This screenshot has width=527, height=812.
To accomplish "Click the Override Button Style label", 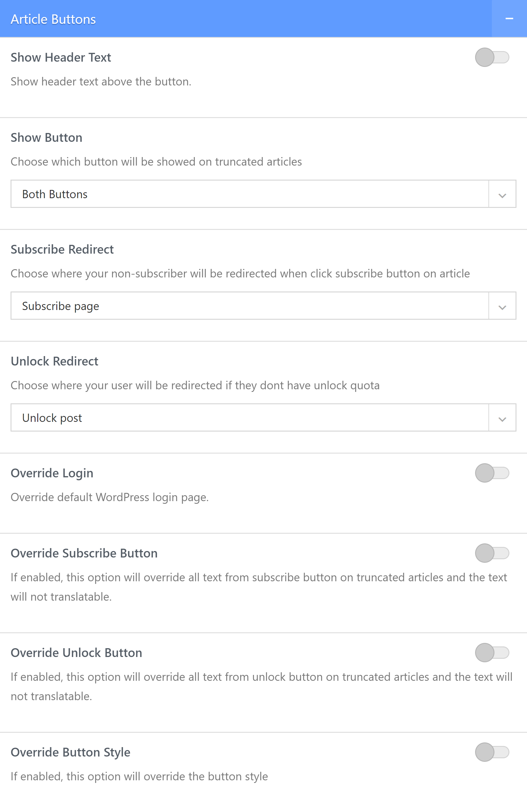I will pyautogui.click(x=70, y=752).
